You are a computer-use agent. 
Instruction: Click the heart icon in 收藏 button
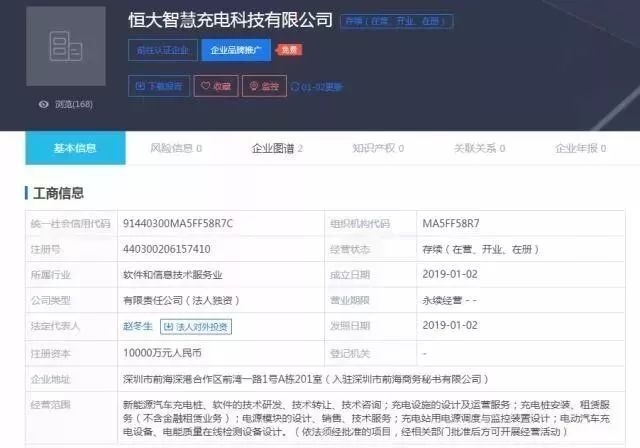point(205,86)
